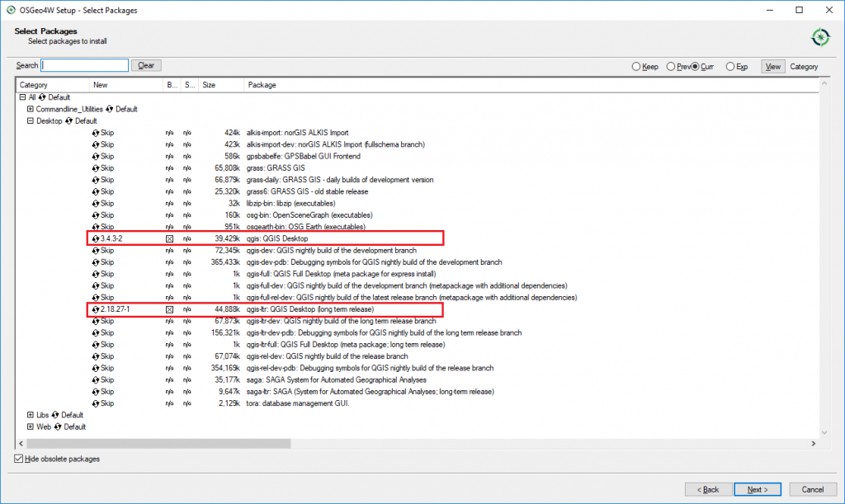Click the OSGeo4W compass logo icon

tap(820, 37)
